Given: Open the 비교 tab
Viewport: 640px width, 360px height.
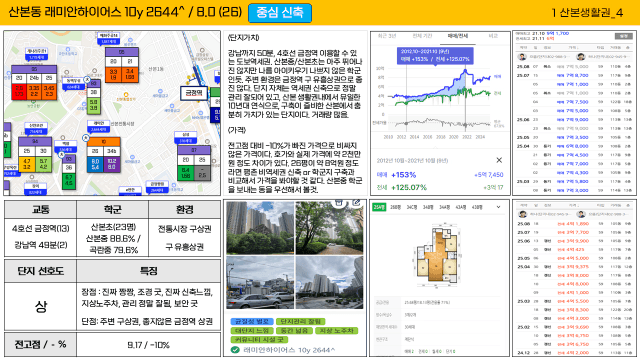Looking at the screenshot, I should pyautogui.click(x=493, y=36).
